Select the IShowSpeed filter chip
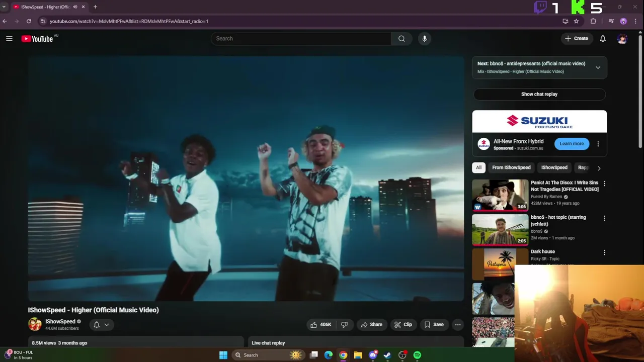Image resolution: width=644 pixels, height=362 pixels. coord(554,167)
